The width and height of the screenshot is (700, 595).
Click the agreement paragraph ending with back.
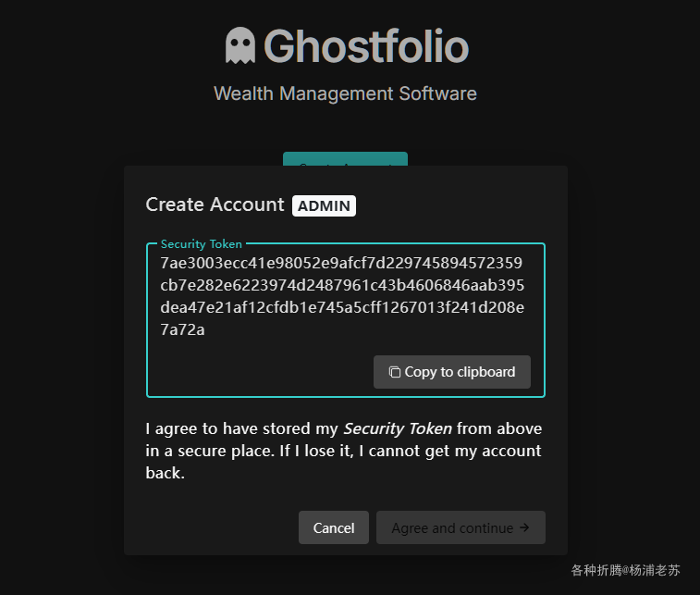click(344, 451)
